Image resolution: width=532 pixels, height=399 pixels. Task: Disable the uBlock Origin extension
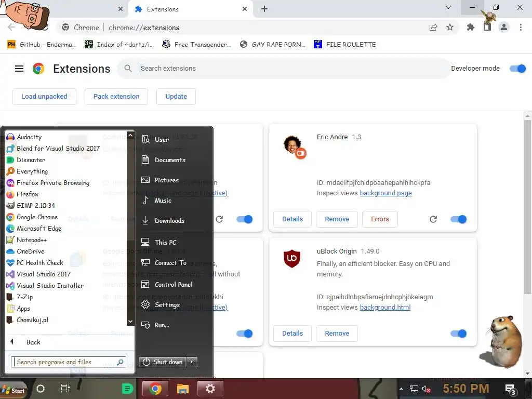tap(458, 334)
